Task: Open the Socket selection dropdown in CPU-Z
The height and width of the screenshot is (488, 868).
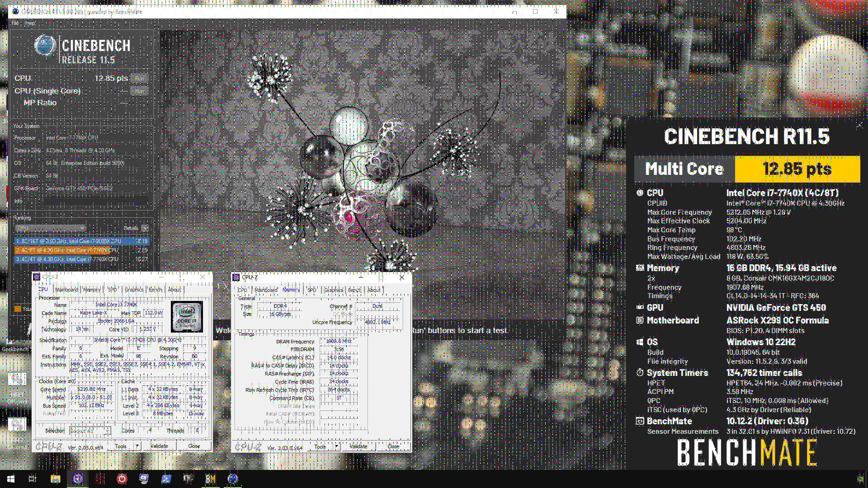Action: click(x=90, y=431)
